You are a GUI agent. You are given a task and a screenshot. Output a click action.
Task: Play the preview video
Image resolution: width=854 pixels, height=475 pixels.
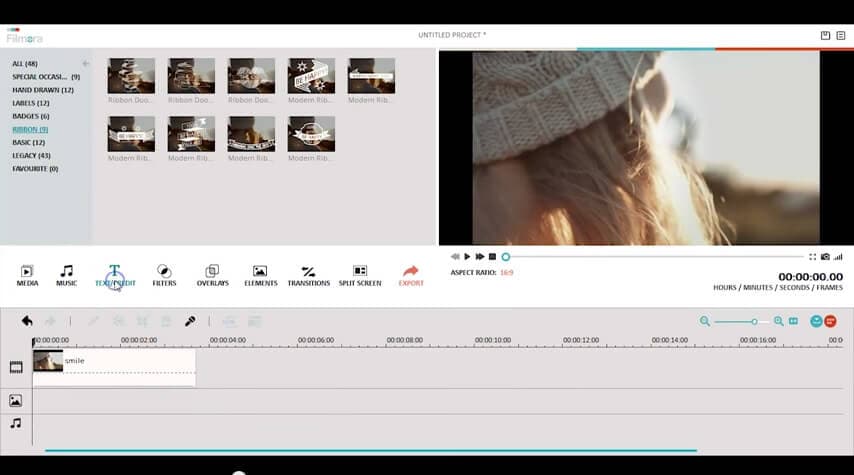(x=467, y=257)
